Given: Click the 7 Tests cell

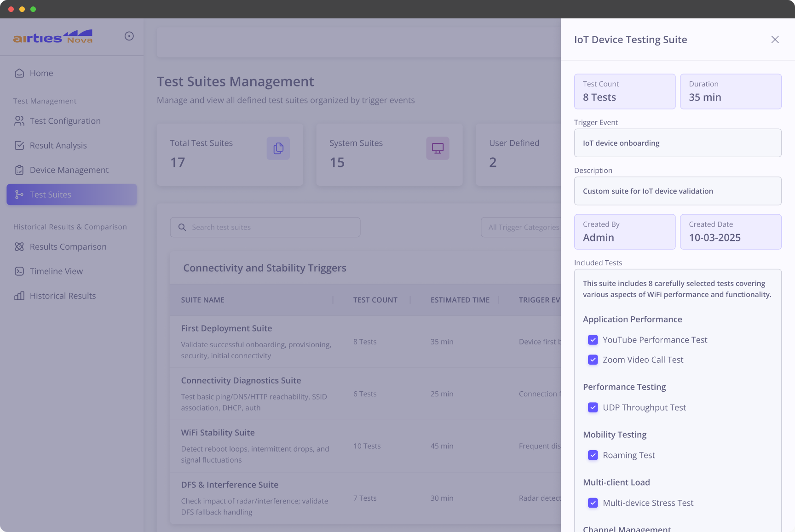Looking at the screenshot, I should 365,498.
